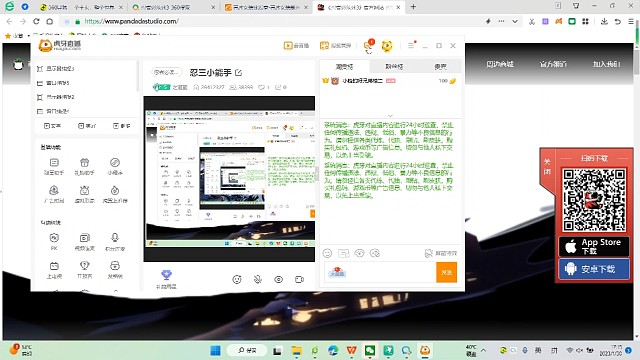Click the play-icon button in Huya's top bar
The height and width of the screenshot is (360, 640).
296,46
